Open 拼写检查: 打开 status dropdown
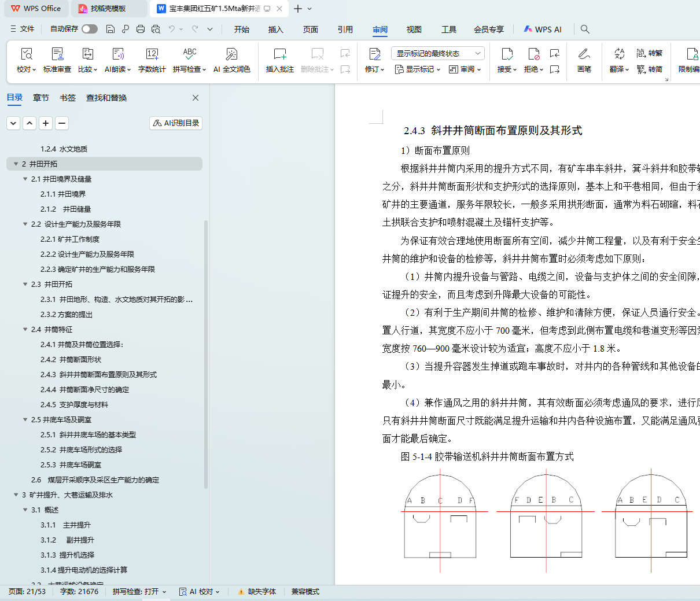700x601 pixels. tap(139, 592)
